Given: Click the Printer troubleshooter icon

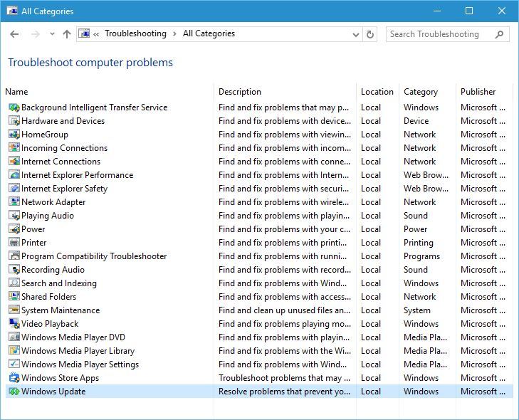Looking at the screenshot, I should 14,243.
